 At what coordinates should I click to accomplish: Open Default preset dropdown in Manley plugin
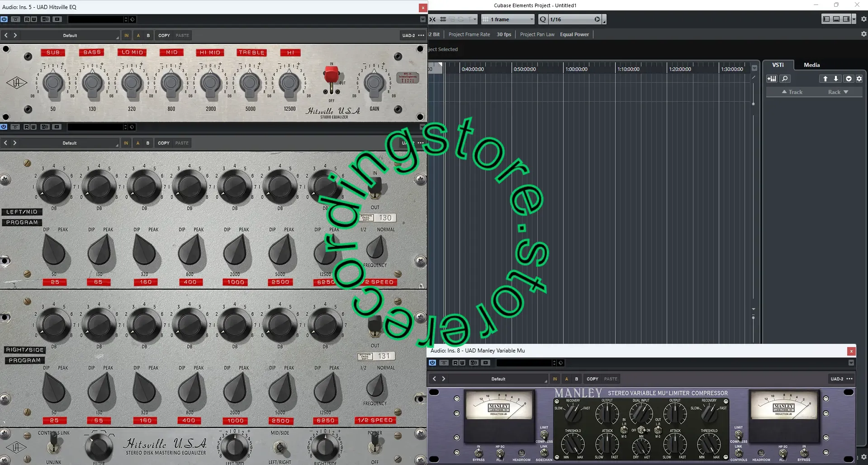click(x=498, y=379)
